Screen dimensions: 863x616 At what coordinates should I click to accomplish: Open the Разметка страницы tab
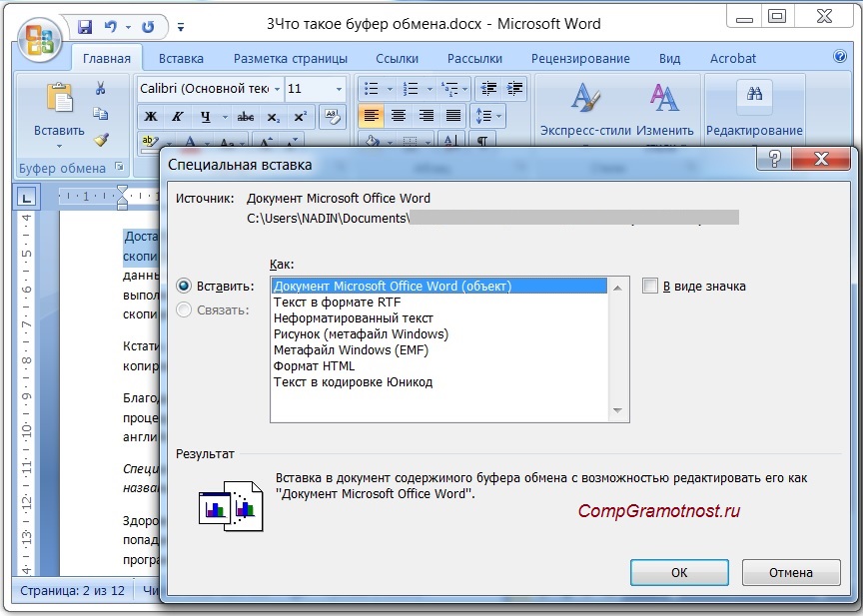point(291,59)
